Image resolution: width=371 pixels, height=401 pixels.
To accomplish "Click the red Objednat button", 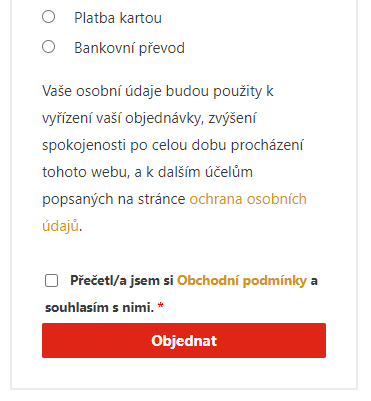I will point(184,340).
